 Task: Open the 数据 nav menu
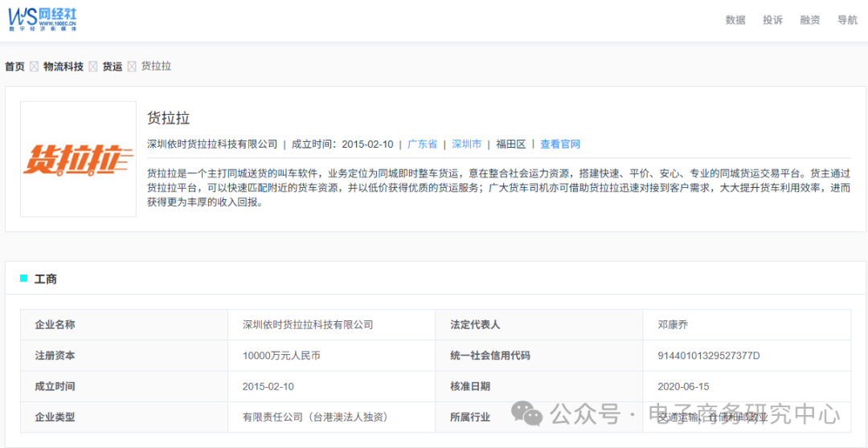coord(735,20)
